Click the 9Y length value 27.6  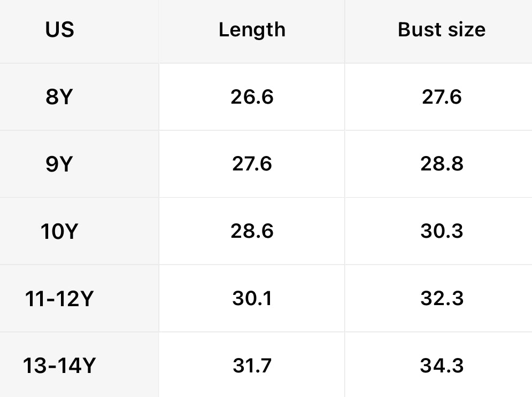click(252, 164)
